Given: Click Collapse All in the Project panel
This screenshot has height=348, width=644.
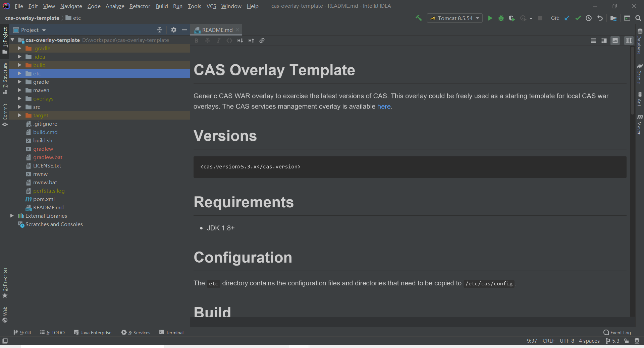Looking at the screenshot, I should click(160, 30).
